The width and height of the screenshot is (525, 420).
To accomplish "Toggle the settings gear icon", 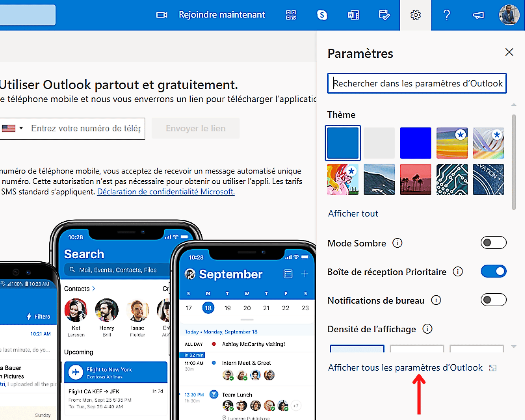I will (x=416, y=15).
